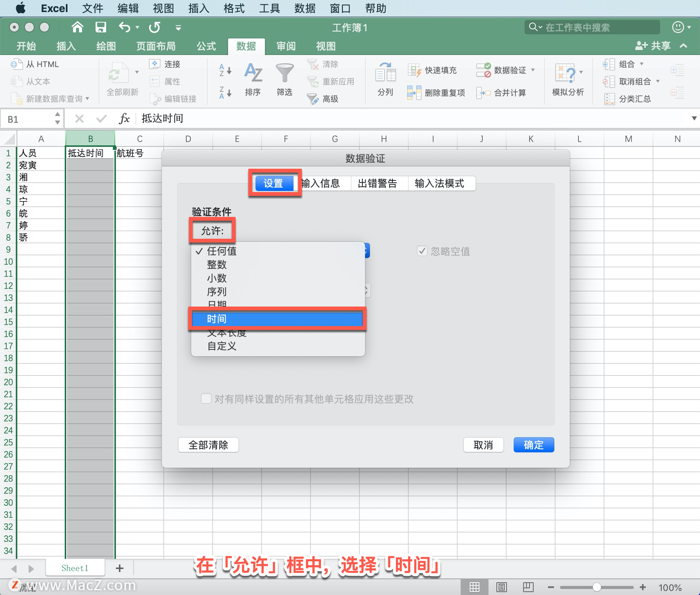Screen dimensions: 700x595
Task: Choose Decimal (小数) in Allow list
Action: pos(278,278)
